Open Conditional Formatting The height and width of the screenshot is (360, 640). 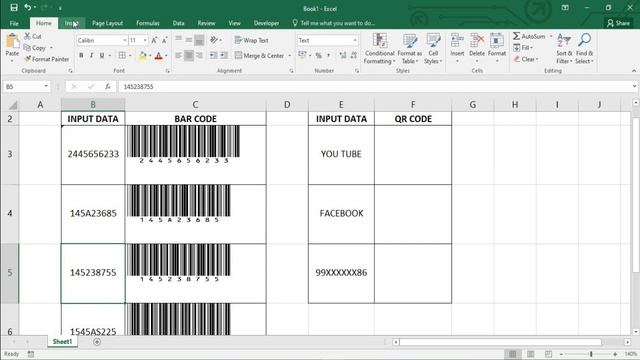(x=380, y=48)
